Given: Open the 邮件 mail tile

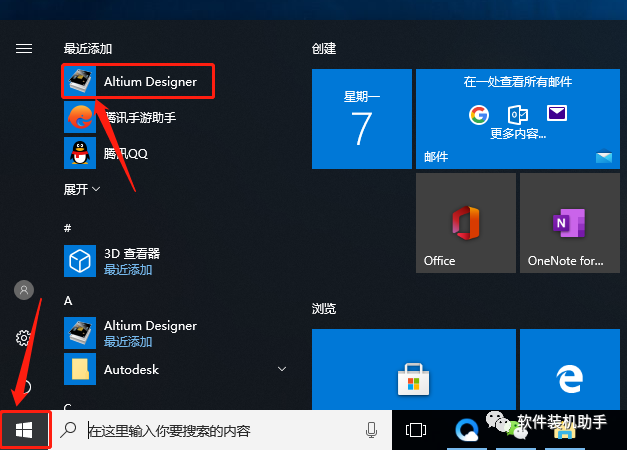Looking at the screenshot, I should 518,119.
